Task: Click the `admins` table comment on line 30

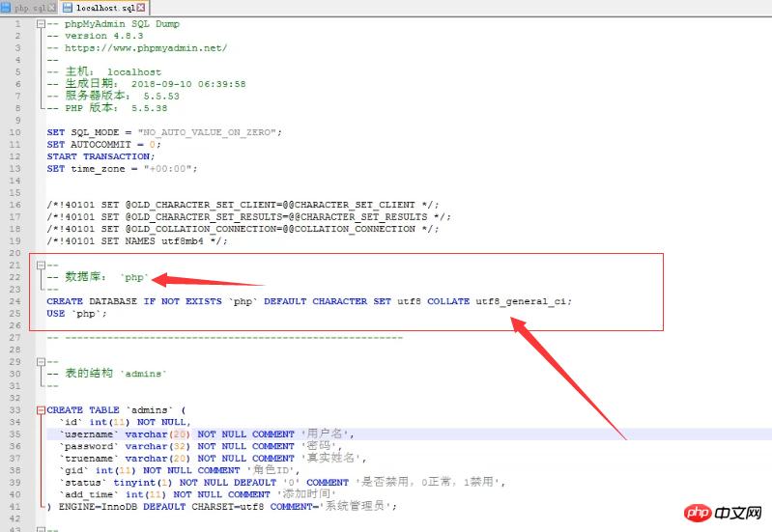Action: pos(107,374)
